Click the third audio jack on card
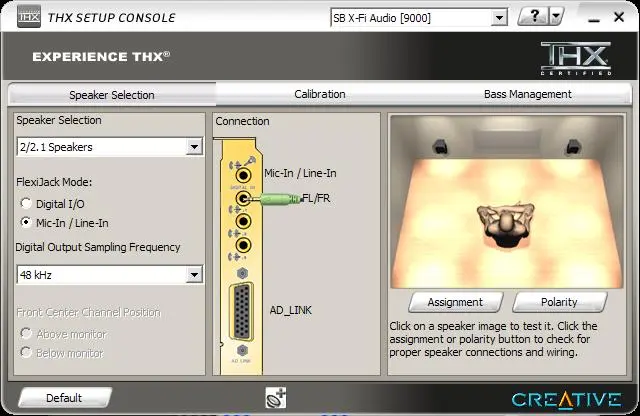This screenshot has height=416, width=640. [x=243, y=222]
